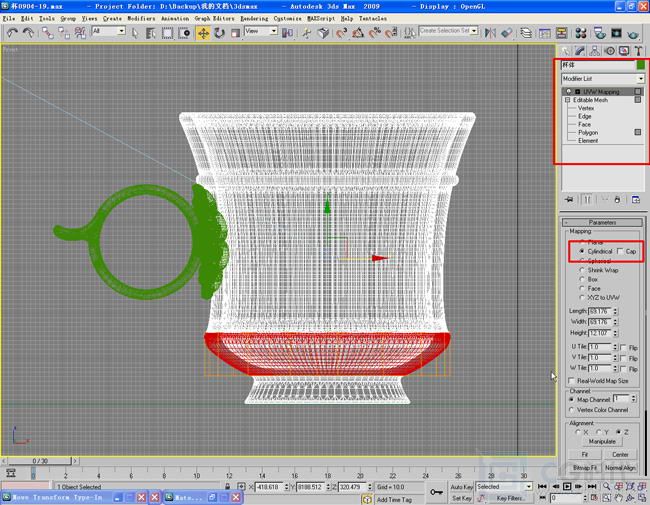Open the Modifier List dropdown
This screenshot has width=650, height=505.
click(x=640, y=78)
